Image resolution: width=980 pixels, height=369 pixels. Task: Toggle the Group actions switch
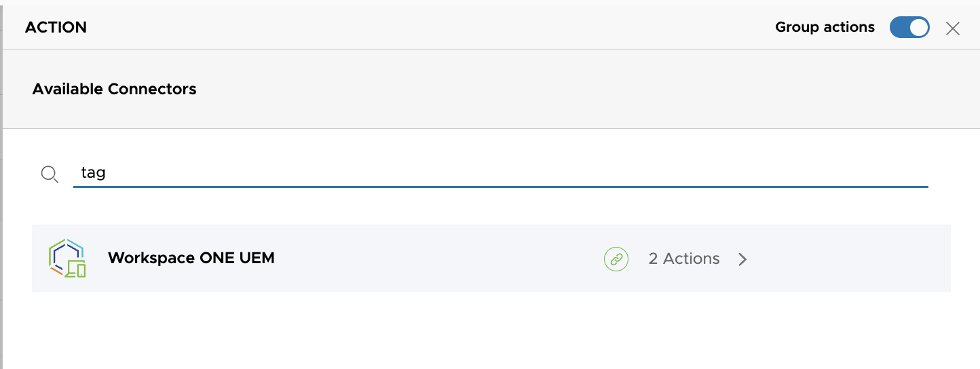(909, 28)
